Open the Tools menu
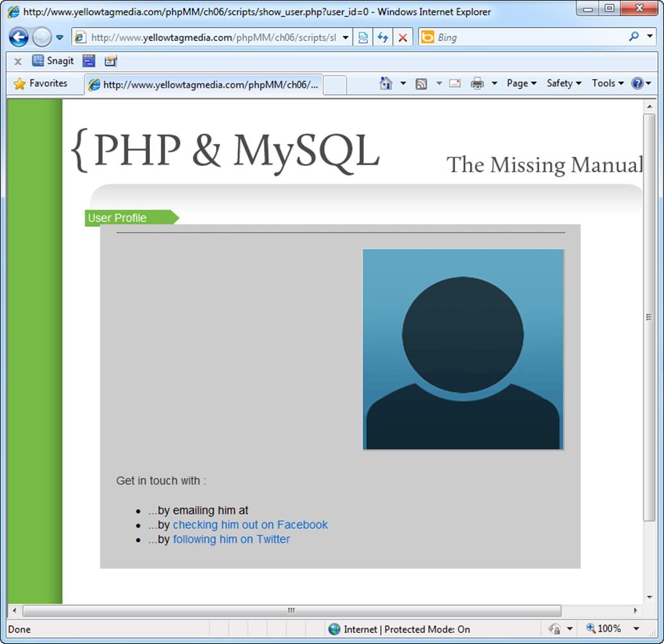This screenshot has height=644, width=664. pos(608,83)
